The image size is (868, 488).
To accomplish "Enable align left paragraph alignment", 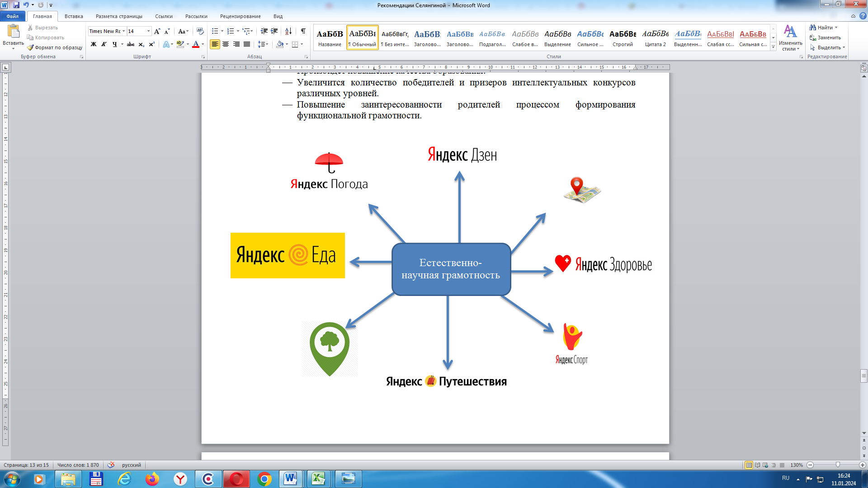I will point(215,44).
